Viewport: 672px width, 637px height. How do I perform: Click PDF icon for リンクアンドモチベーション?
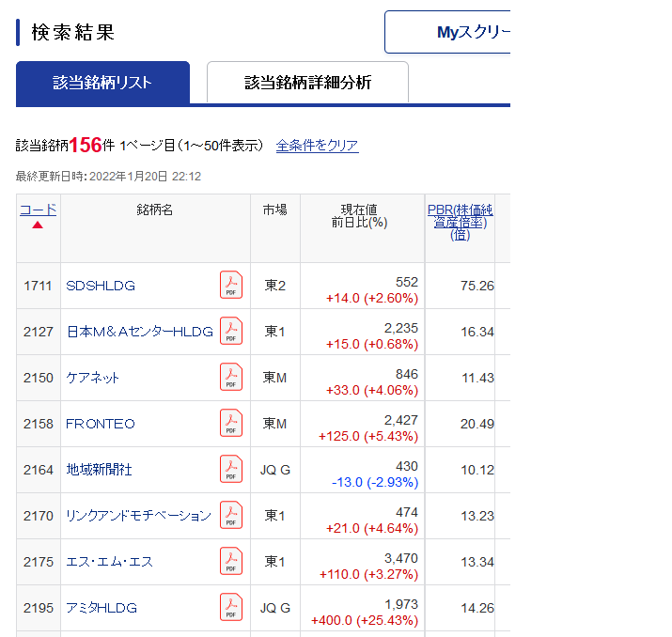pos(230,515)
